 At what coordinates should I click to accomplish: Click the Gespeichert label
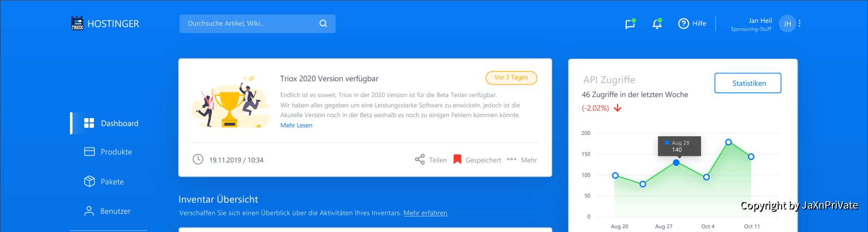point(483,160)
